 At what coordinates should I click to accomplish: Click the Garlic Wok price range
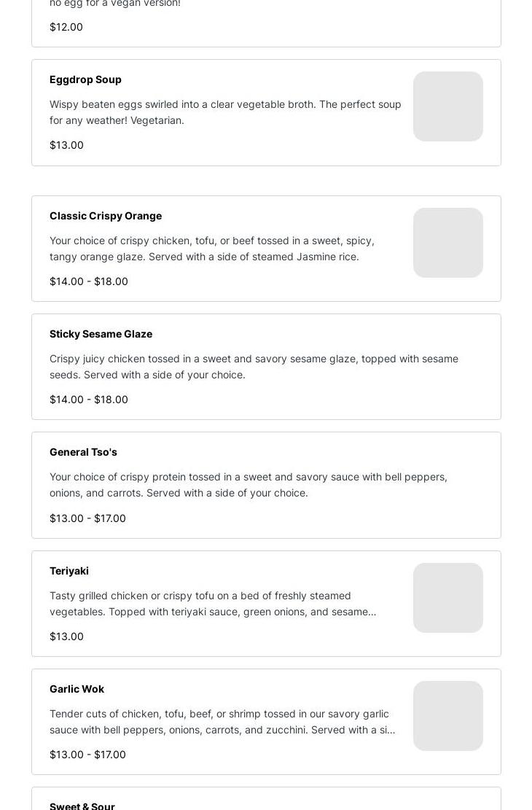(87, 755)
